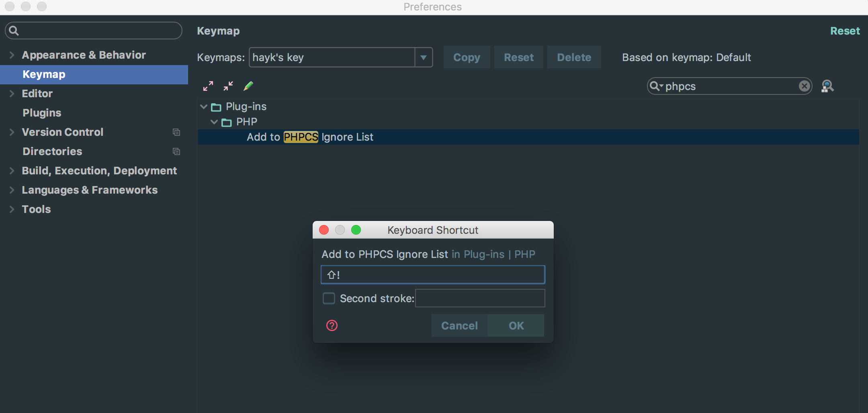
Task: Click the project-level icon beside Directories
Action: click(x=176, y=151)
